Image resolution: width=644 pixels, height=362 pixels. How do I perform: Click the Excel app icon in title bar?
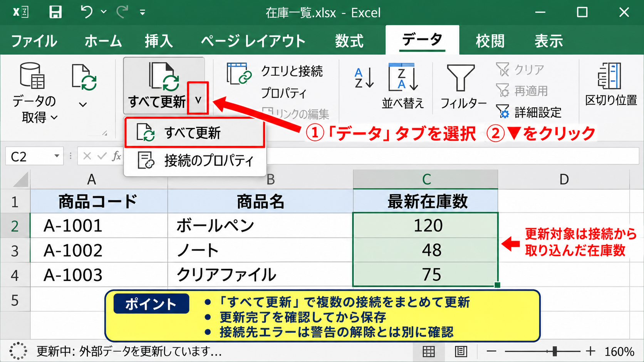[20, 12]
